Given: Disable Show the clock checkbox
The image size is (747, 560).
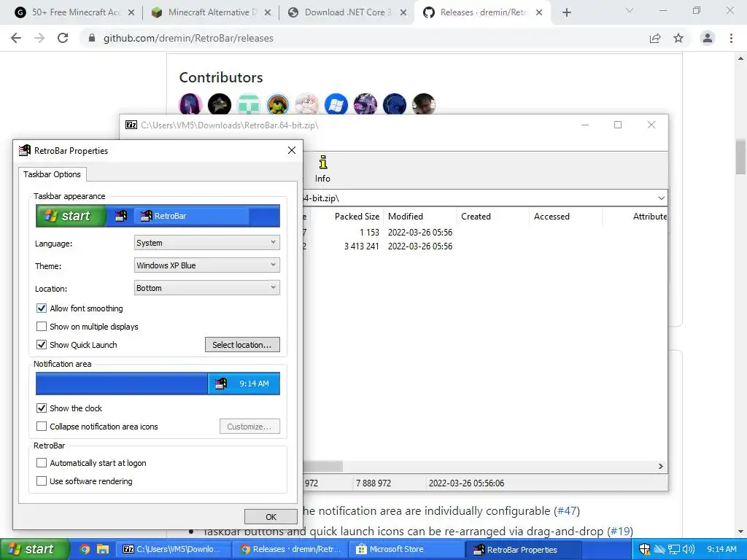Looking at the screenshot, I should 42,408.
